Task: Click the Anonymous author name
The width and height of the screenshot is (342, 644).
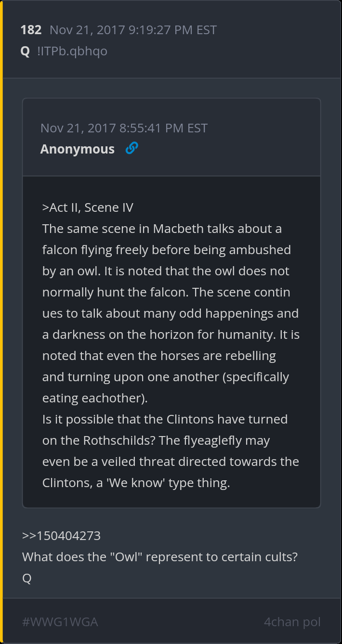Action: coord(77,149)
